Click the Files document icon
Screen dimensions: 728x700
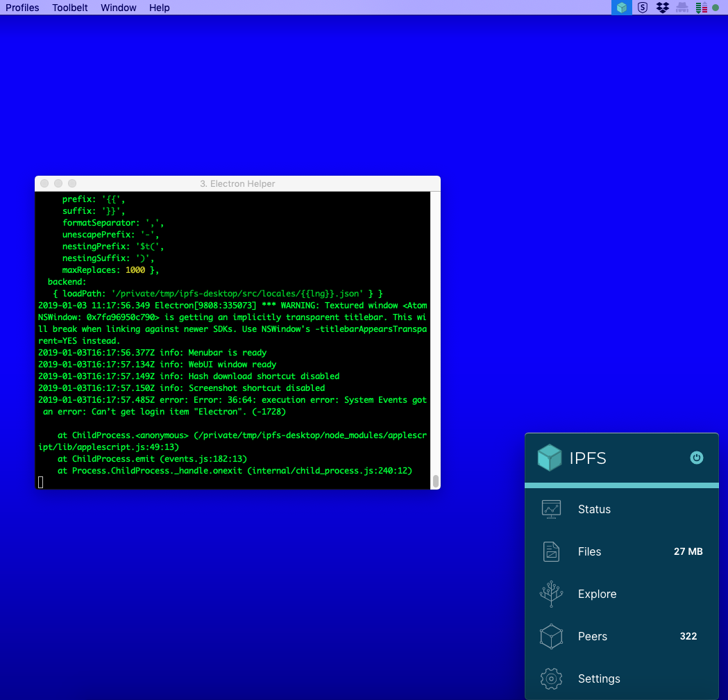click(551, 552)
